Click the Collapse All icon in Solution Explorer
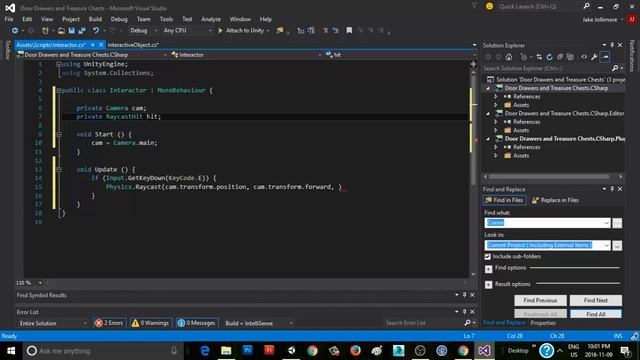The width and height of the screenshot is (640, 360). coord(560,57)
